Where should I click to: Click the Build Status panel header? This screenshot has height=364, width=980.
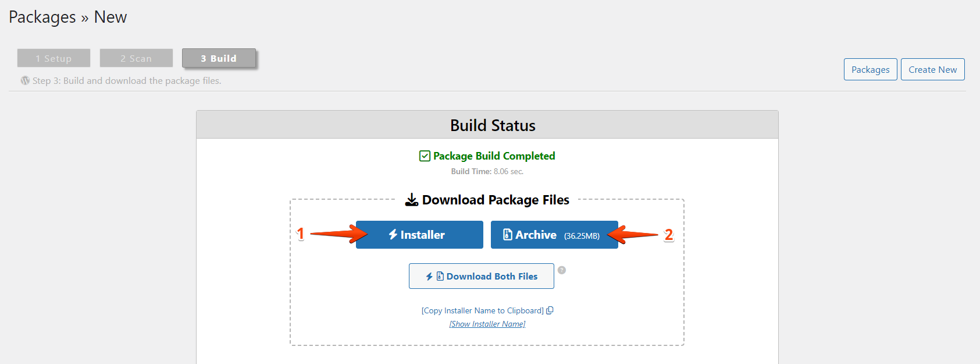pyautogui.click(x=493, y=125)
